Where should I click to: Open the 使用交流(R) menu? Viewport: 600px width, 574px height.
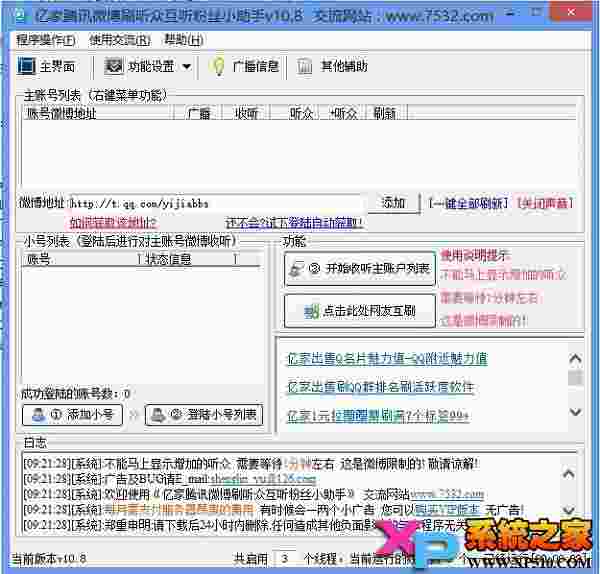[x=120, y=40]
